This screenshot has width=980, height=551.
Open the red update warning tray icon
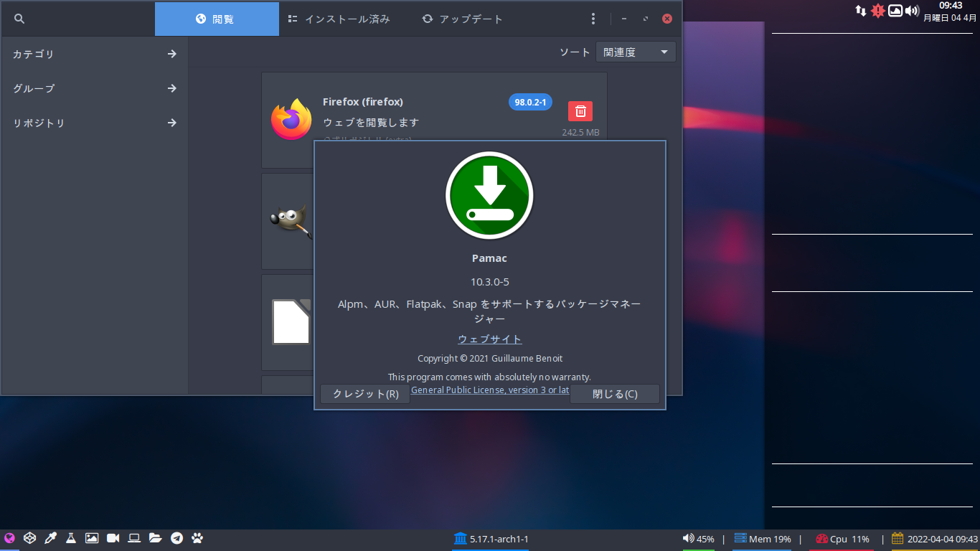pos(878,11)
